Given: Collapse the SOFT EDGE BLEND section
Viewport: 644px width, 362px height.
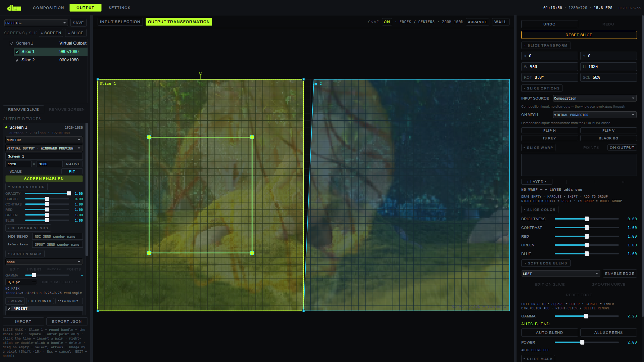Looking at the screenshot, I should coord(546,263).
